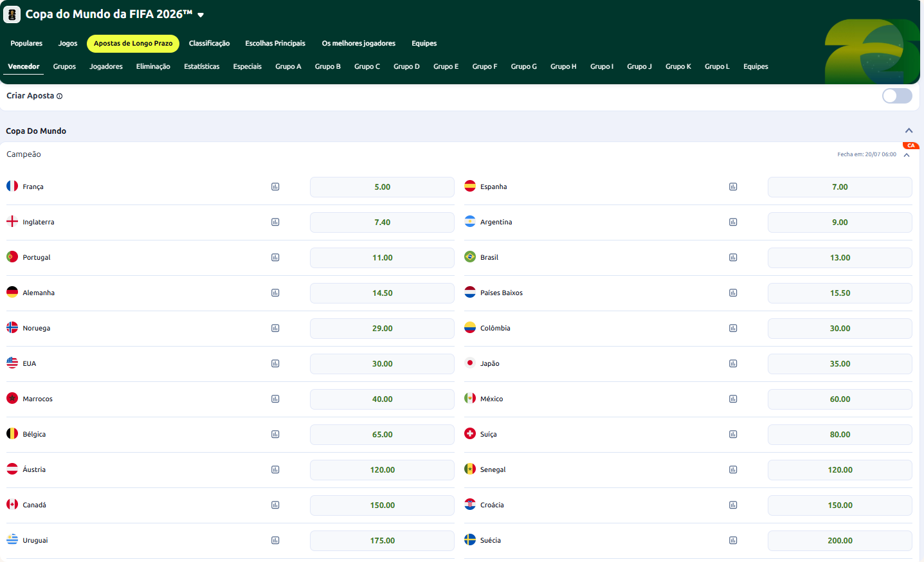Open statistics icon for França

click(275, 187)
